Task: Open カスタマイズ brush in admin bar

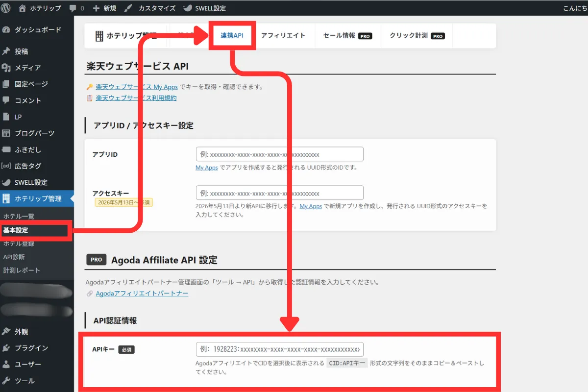Action: click(x=127, y=8)
